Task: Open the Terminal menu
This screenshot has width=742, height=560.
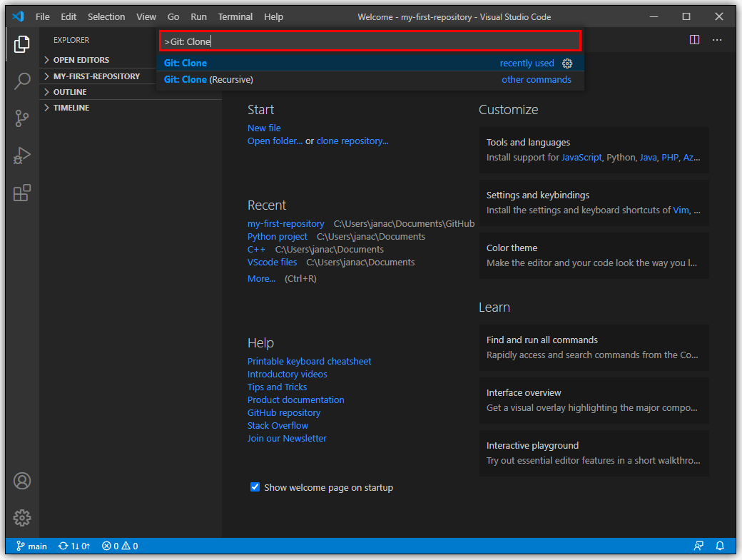Action: [x=235, y=16]
